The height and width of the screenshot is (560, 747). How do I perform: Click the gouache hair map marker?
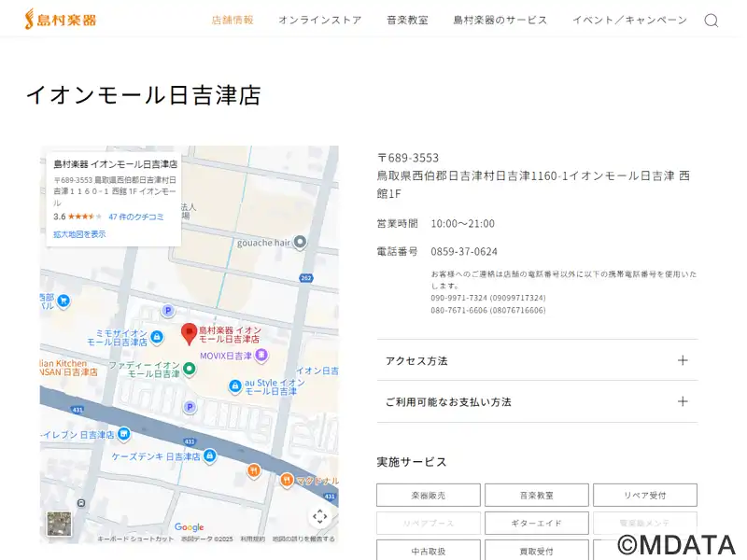[x=300, y=243]
